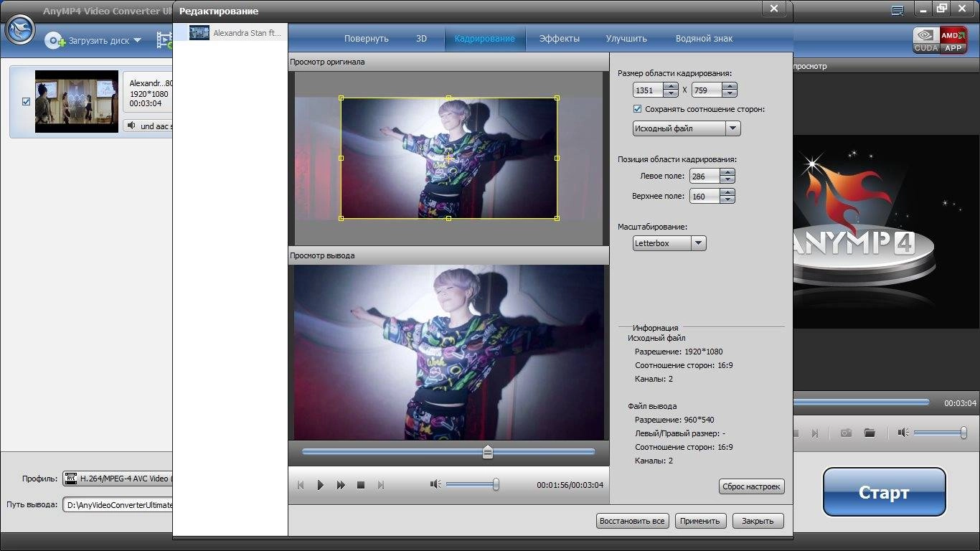Decrease crop height with down stepper
The image size is (980, 551).
pos(730,94)
